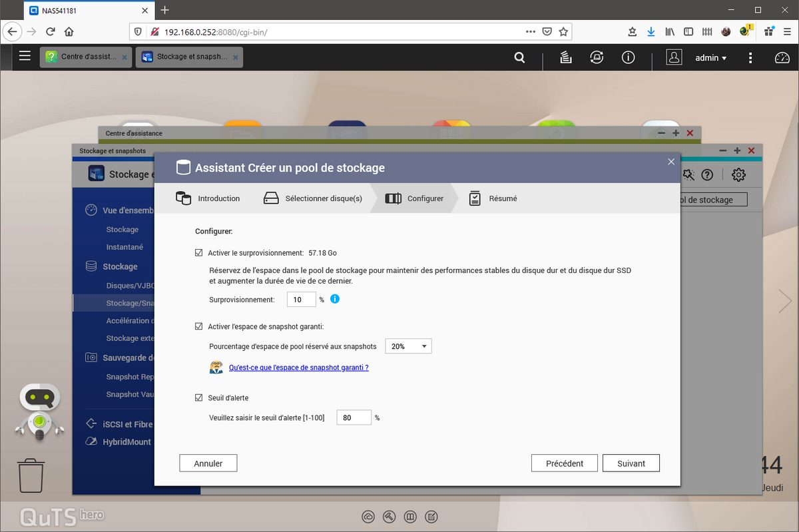Reload the page in Firefox
The height and width of the screenshot is (532, 799).
coord(50,31)
